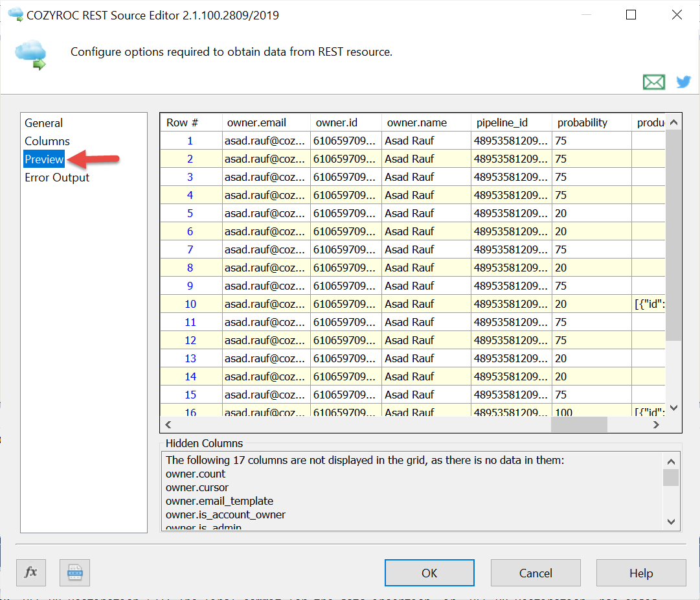
Task: Click the grid's horizontal scroll right arrow
Action: tap(656, 424)
